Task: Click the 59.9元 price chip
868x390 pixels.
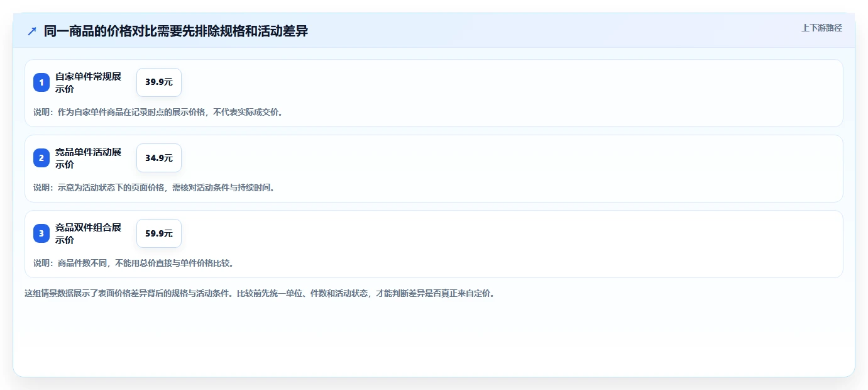Action: pyautogui.click(x=159, y=233)
